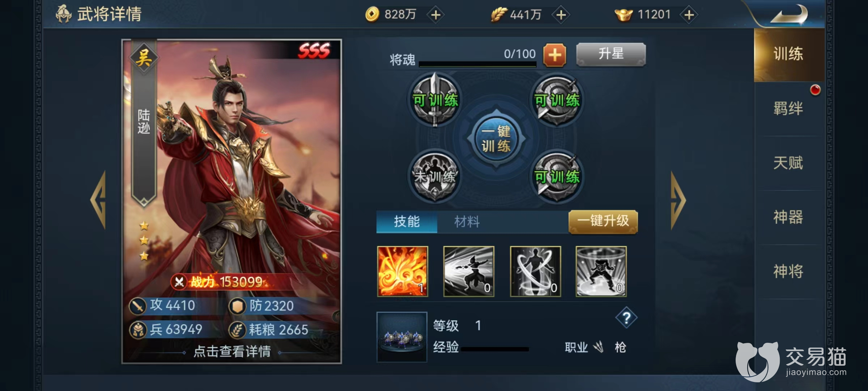The image size is (868, 391).
Task: Click the 一键训练 center button
Action: click(496, 139)
